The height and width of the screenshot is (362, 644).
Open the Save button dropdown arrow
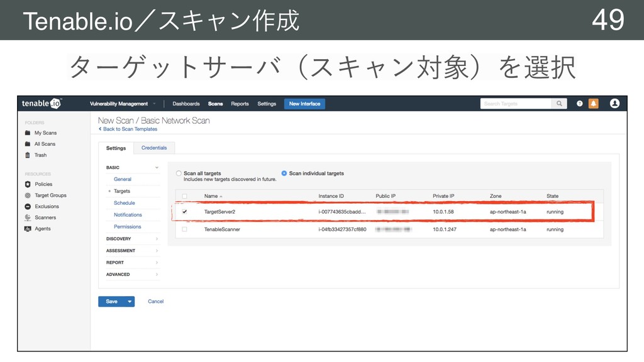click(130, 302)
